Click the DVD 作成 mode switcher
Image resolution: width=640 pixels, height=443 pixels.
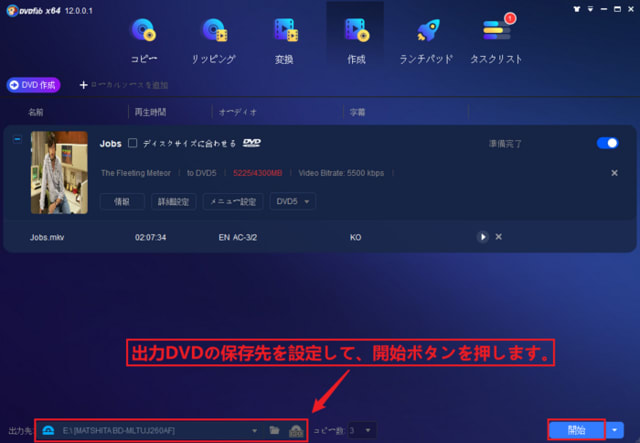pos(34,86)
